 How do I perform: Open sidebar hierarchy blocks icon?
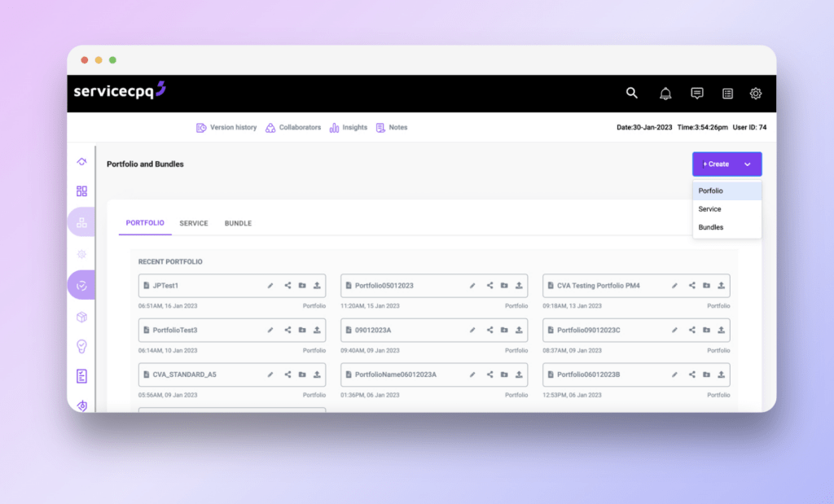81,222
